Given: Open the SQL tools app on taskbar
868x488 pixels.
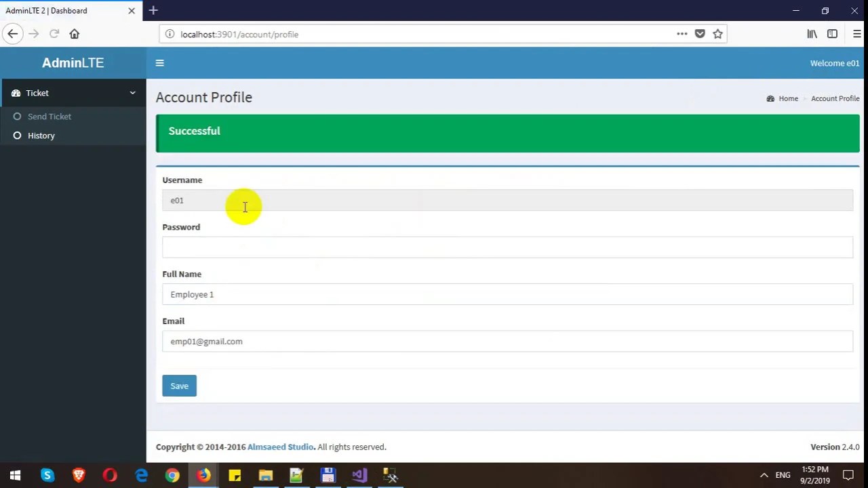Looking at the screenshot, I should [x=391, y=475].
